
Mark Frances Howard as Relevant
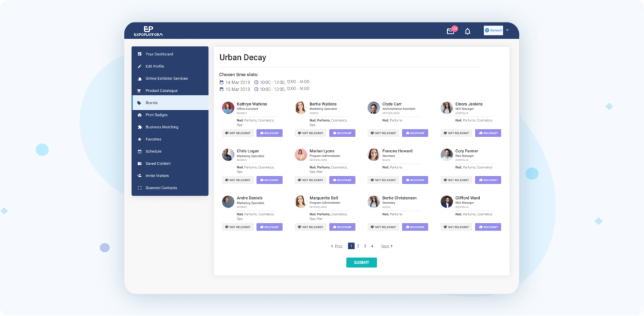click(415, 180)
